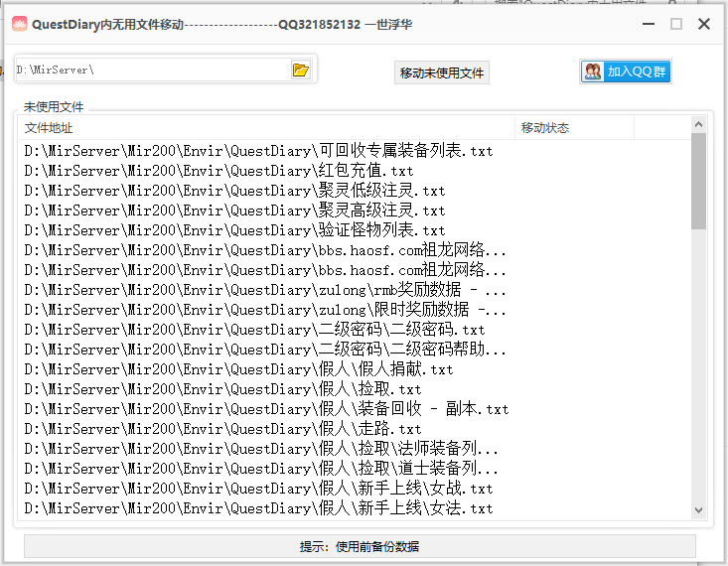Select the 聚灵低级注灵.txt row
Screen dimensions: 728x566
(354, 191)
